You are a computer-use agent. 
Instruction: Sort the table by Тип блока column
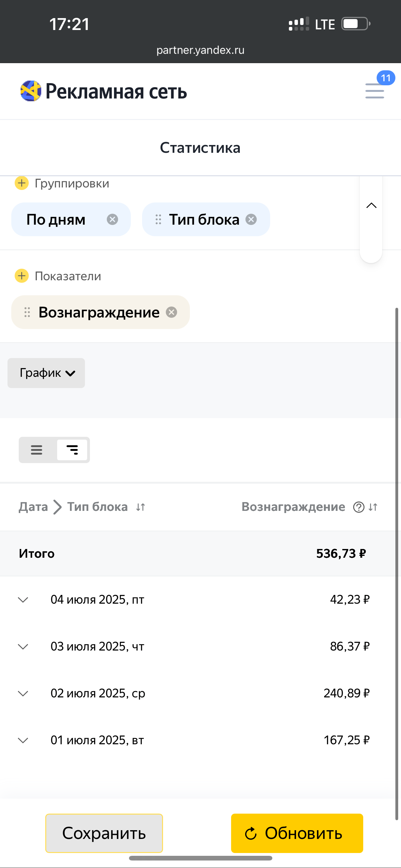(x=141, y=507)
